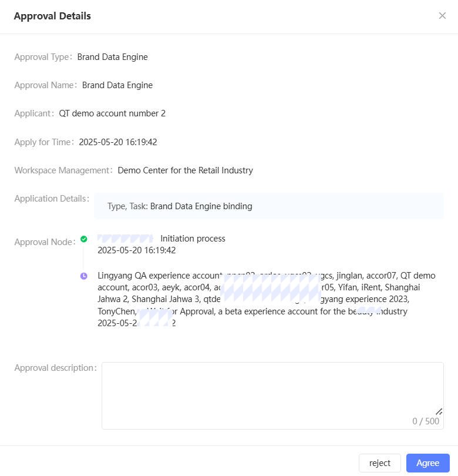Click the Approval Node label
The image size is (458, 476).
(x=45, y=242)
